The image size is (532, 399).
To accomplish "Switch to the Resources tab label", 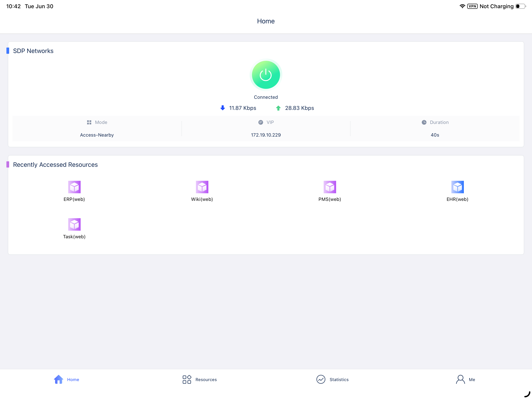I will click(206, 380).
